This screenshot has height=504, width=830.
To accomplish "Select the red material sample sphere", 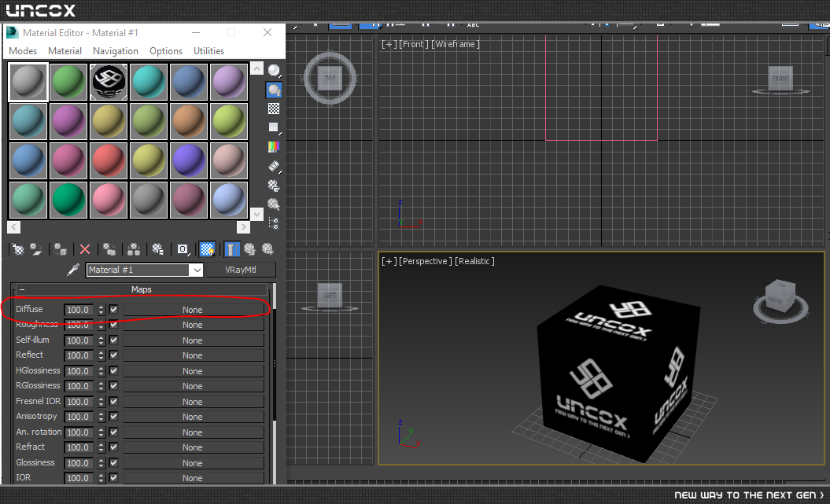I will (109, 160).
